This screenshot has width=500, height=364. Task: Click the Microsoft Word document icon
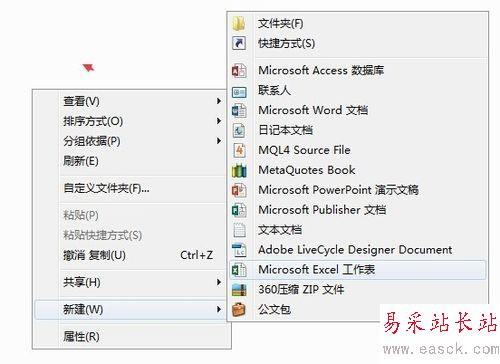coord(239,110)
